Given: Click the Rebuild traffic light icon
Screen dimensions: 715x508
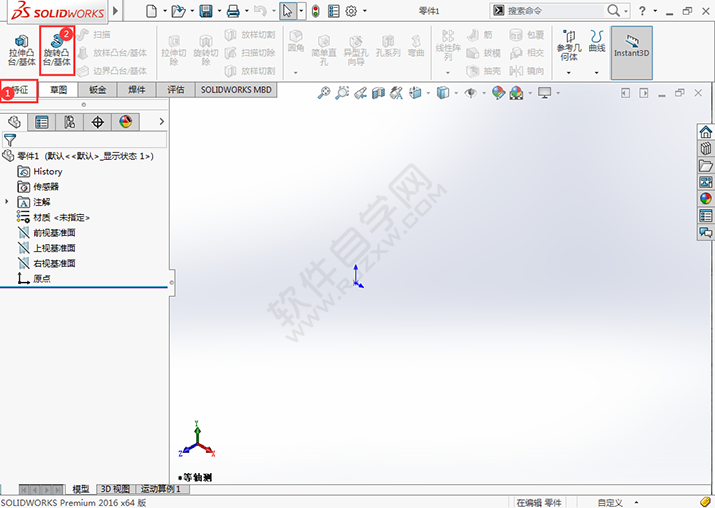Looking at the screenshot, I should tap(315, 10).
